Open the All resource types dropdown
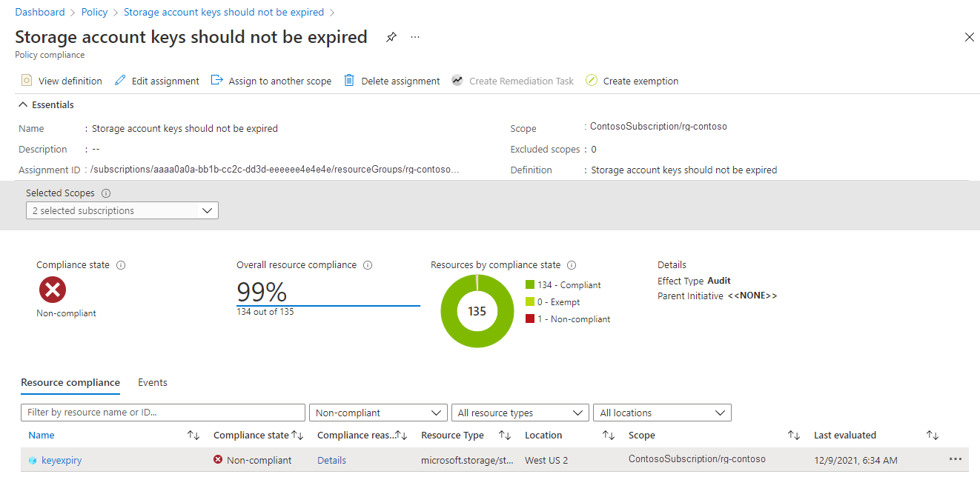Screen dimensions: 980x497 point(520,413)
